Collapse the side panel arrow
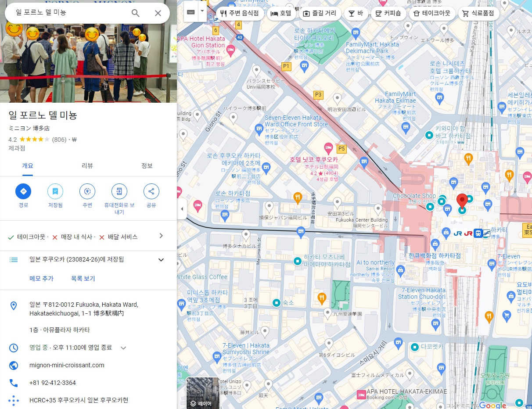 tap(182, 209)
